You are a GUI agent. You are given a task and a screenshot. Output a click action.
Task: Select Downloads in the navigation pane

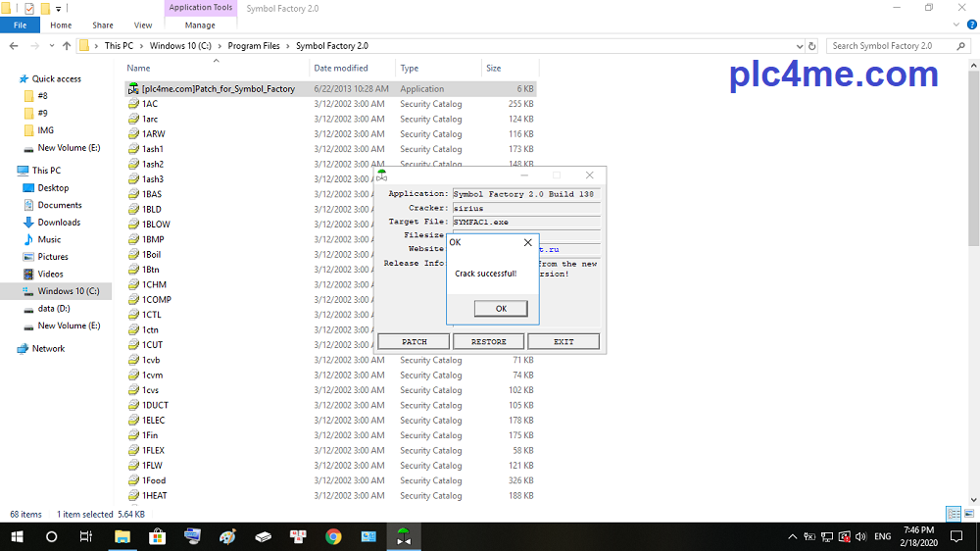pyautogui.click(x=59, y=223)
